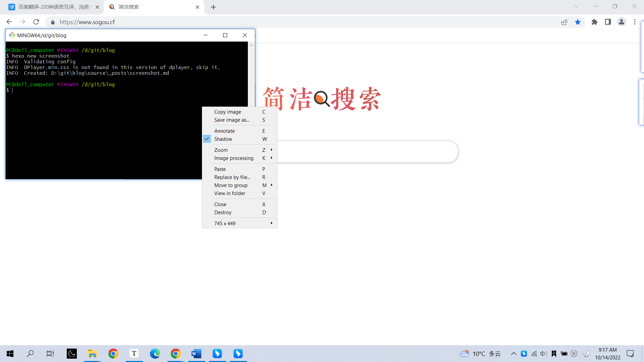Open Typora from the taskbar

click(134, 354)
